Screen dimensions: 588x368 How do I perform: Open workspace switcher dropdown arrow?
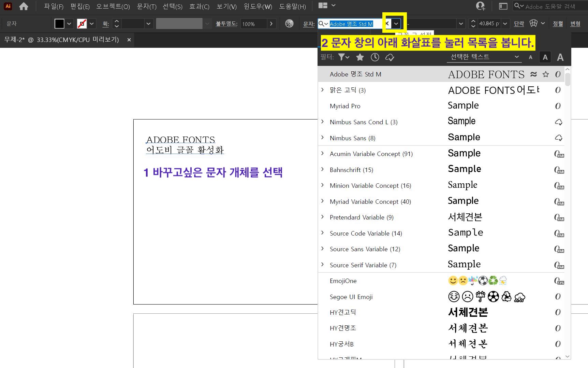(334, 5)
